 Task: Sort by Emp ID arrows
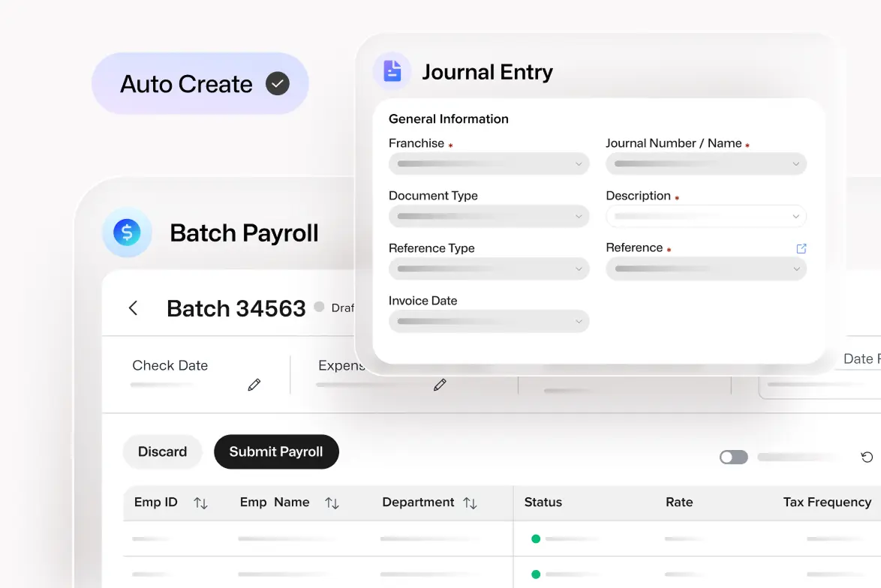click(200, 503)
